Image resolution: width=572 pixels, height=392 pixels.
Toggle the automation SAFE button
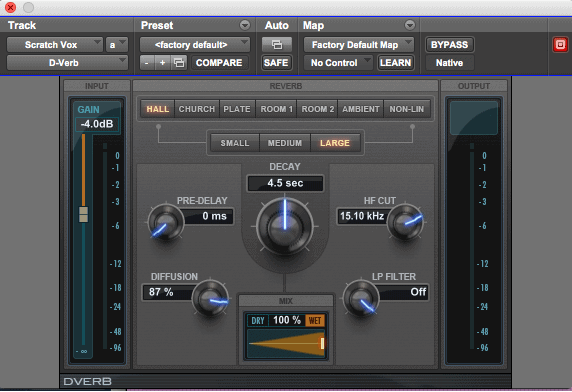[x=276, y=63]
